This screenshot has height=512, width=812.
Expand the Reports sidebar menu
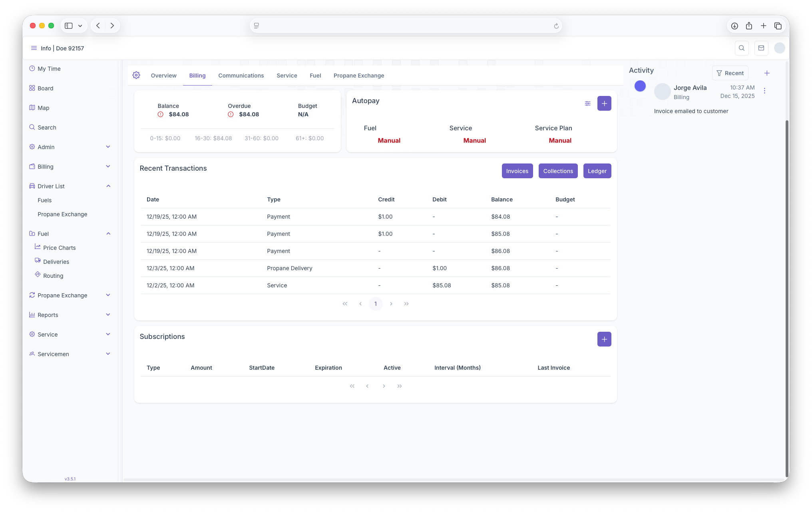click(108, 315)
